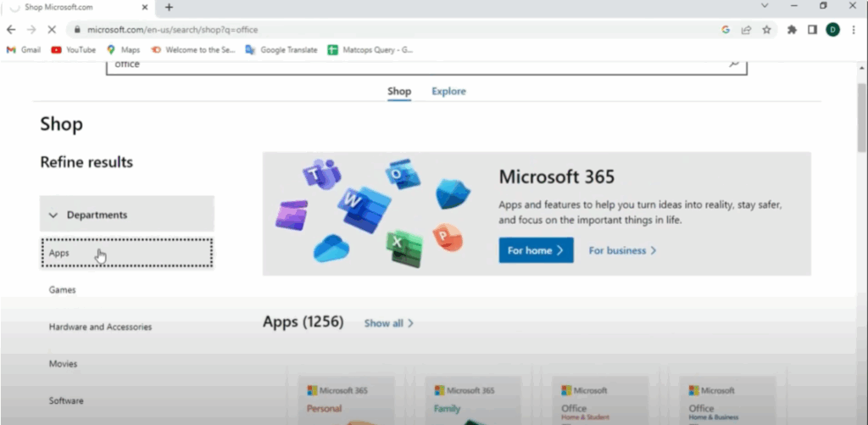Show all Apps results
Viewport: 868px width, 425px height.
tap(388, 323)
